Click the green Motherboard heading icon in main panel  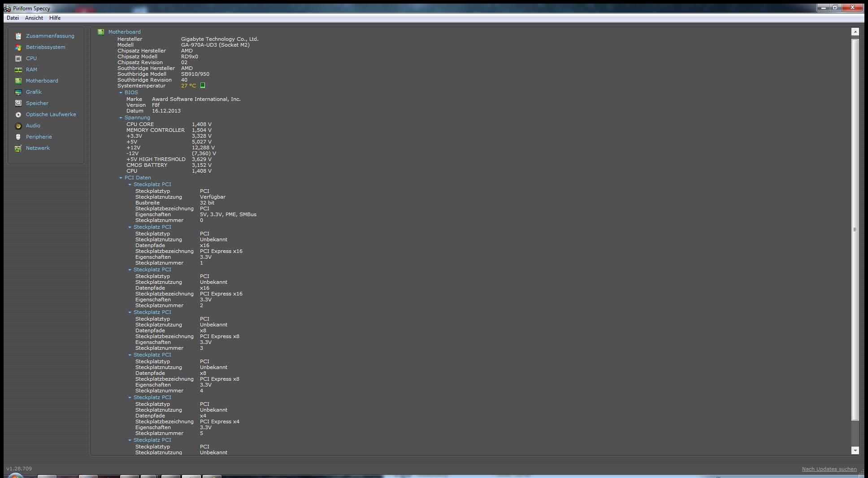click(101, 32)
